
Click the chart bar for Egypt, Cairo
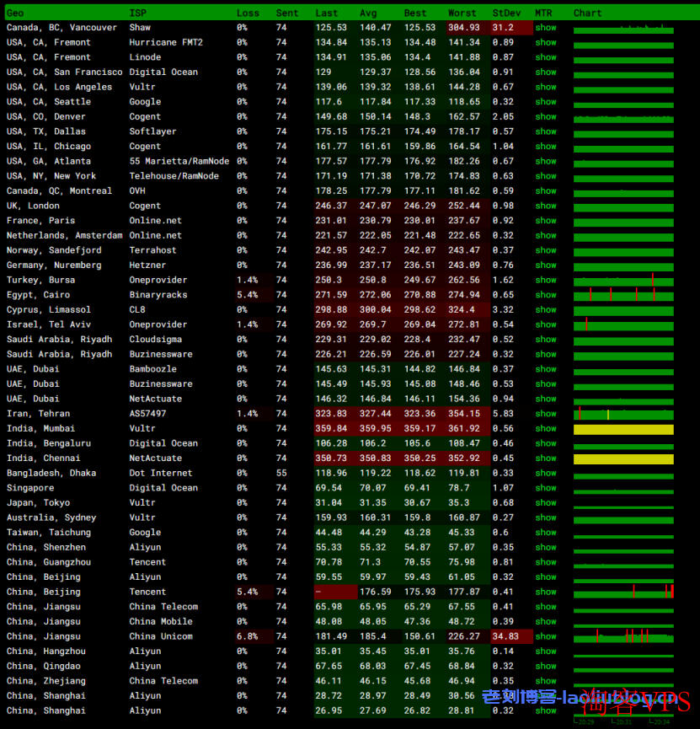point(623,295)
